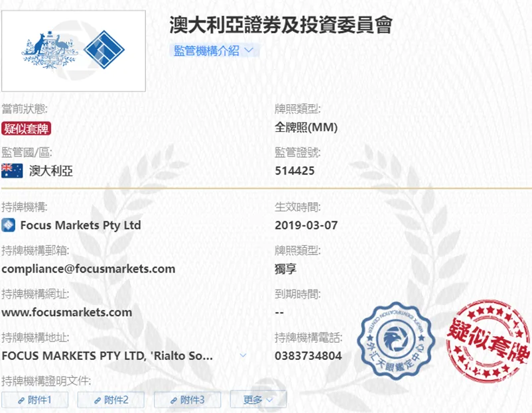Expand the full address chevron

point(243,355)
